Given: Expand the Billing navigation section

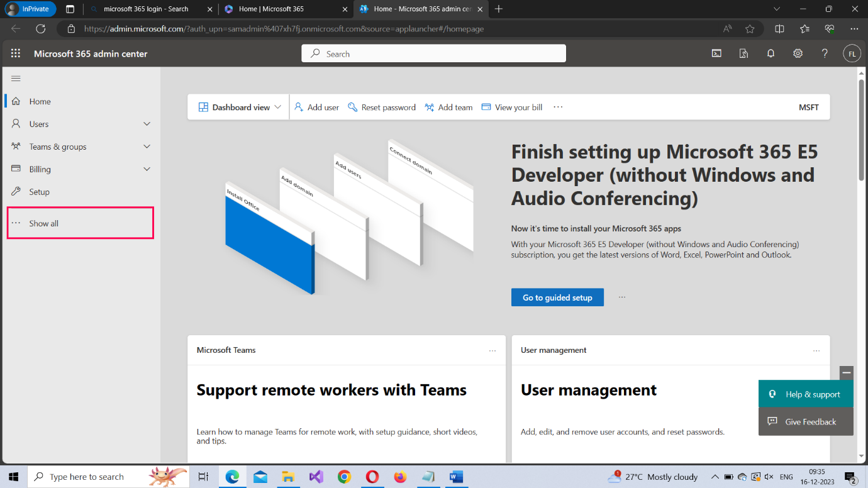Looking at the screenshot, I should pos(147,169).
